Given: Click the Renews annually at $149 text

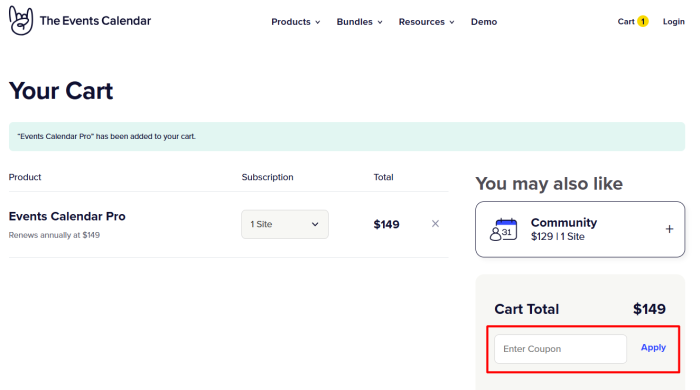Looking at the screenshot, I should point(54,235).
